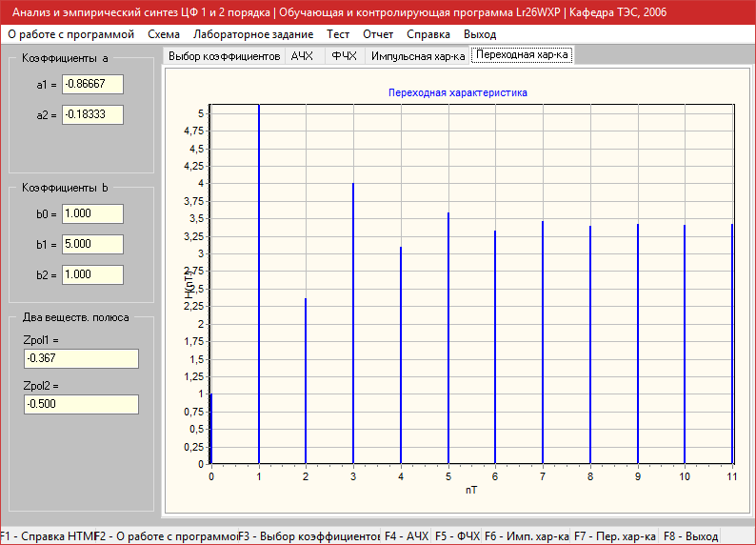Switch to 'Выбор коэффициентов' tab
Screen dimensions: 756x545
[x=224, y=56]
